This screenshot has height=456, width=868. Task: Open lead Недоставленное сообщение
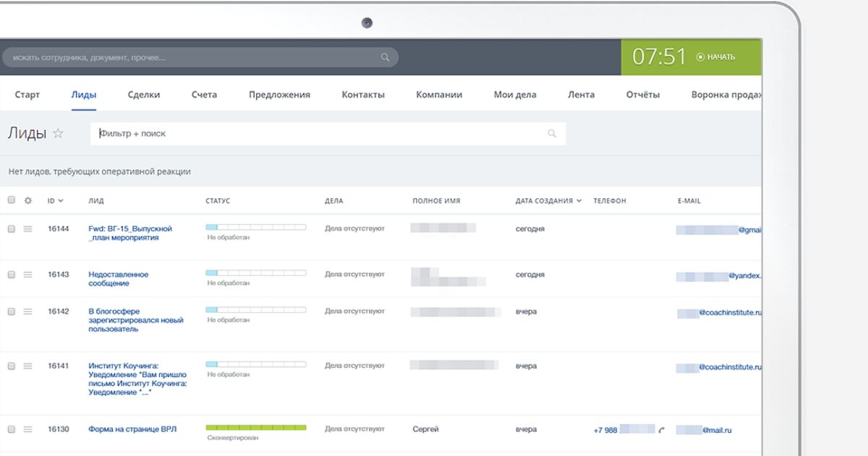119,279
